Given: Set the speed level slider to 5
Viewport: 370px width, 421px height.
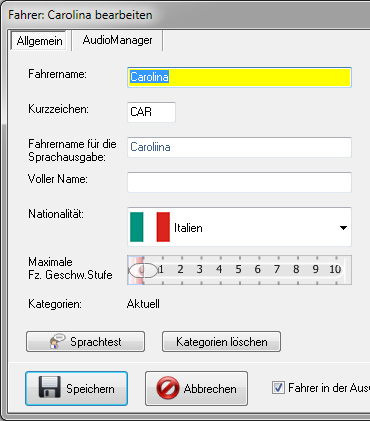Looking at the screenshot, I should 238,269.
